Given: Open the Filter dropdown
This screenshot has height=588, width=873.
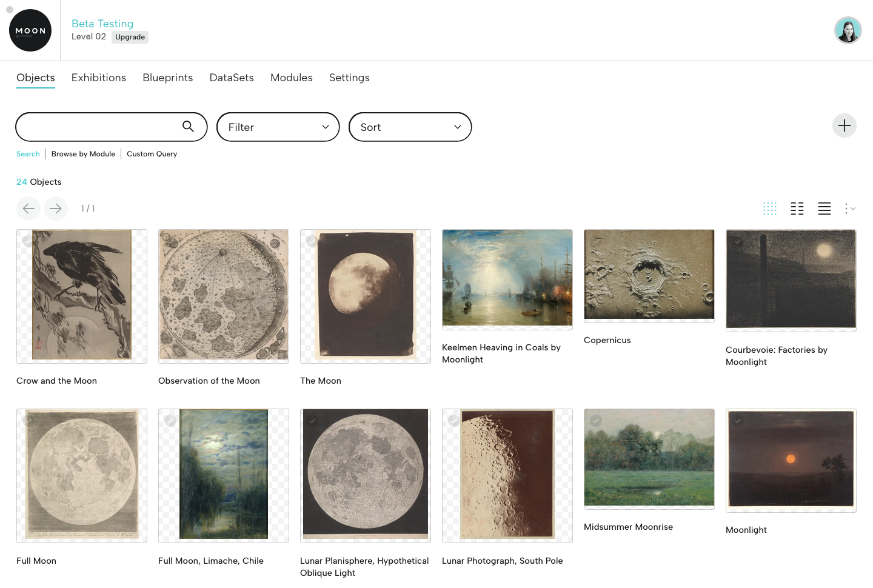Looking at the screenshot, I should tap(278, 127).
